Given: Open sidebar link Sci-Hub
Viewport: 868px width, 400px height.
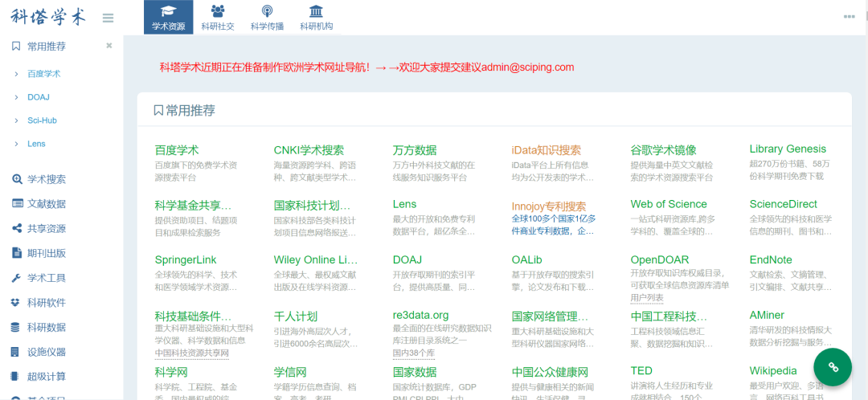Looking at the screenshot, I should pyautogui.click(x=42, y=120).
